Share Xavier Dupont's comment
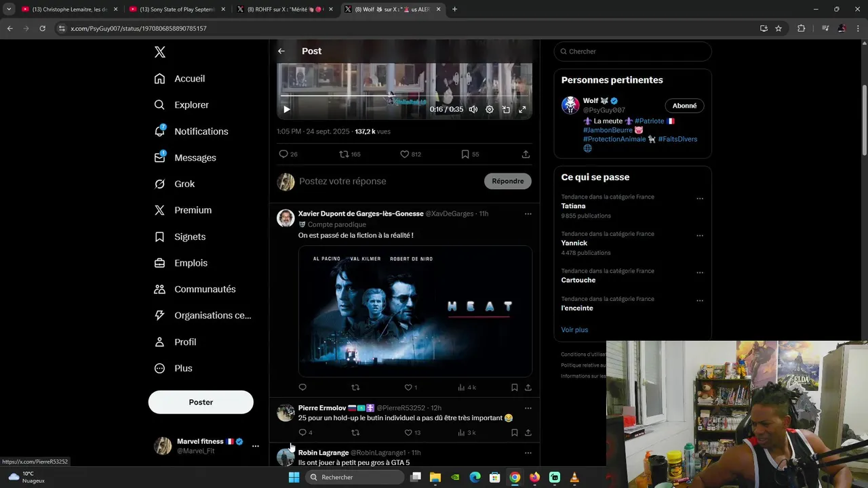 pos(528,388)
